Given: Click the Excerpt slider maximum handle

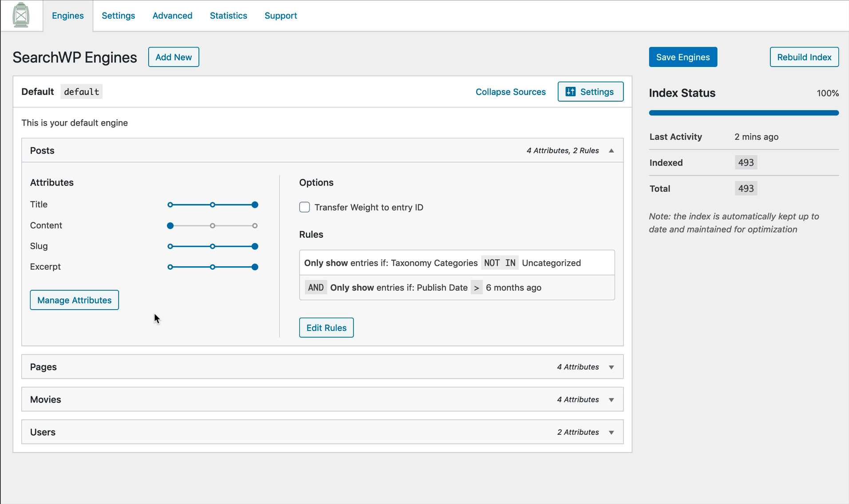Looking at the screenshot, I should click(255, 267).
